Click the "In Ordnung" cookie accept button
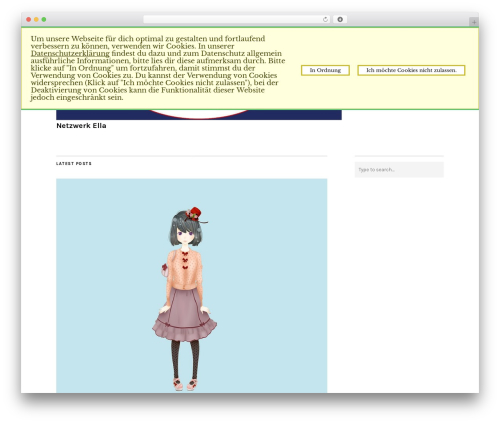This screenshot has height=423, width=500. (325, 70)
